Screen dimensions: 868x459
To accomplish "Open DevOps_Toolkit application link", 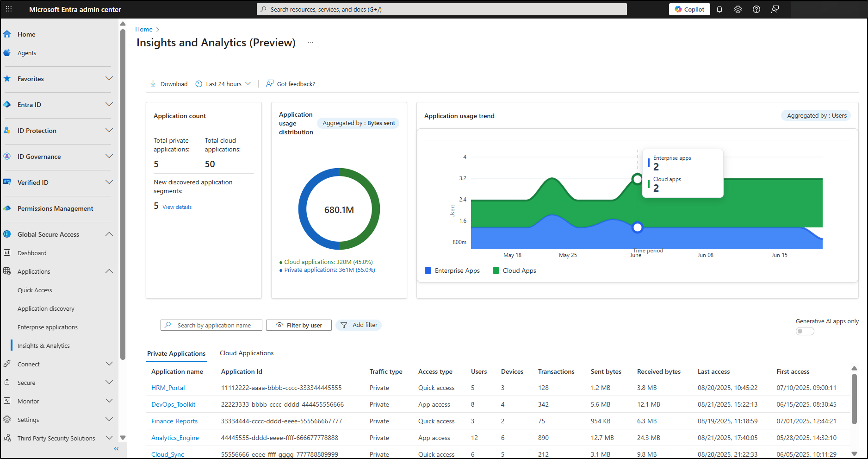I will 174,404.
